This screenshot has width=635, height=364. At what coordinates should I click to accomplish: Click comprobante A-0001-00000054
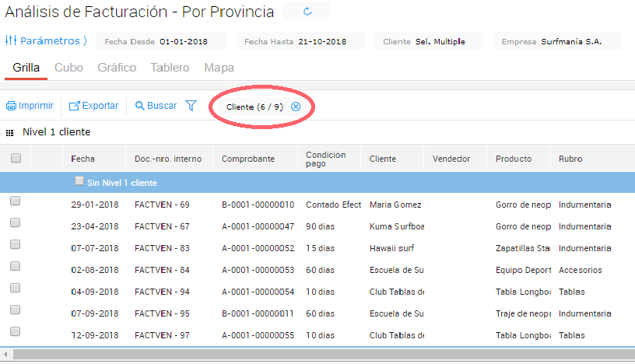pyautogui.click(x=258, y=292)
